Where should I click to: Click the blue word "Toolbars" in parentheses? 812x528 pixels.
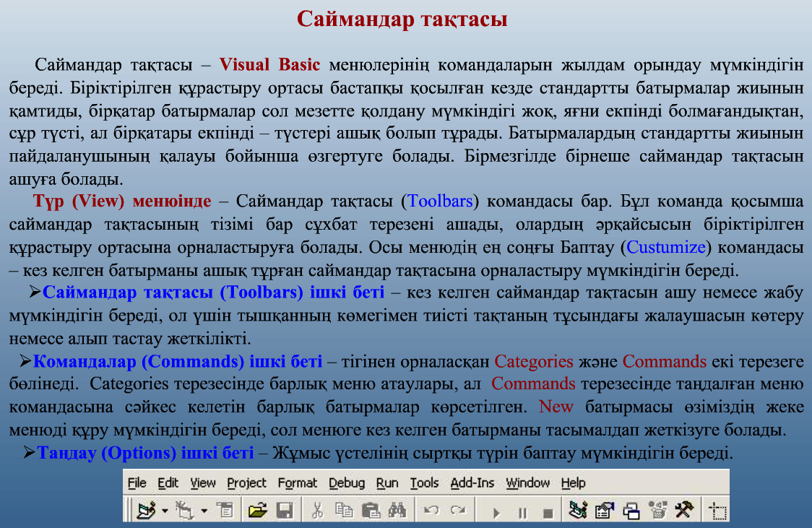pyautogui.click(x=440, y=201)
